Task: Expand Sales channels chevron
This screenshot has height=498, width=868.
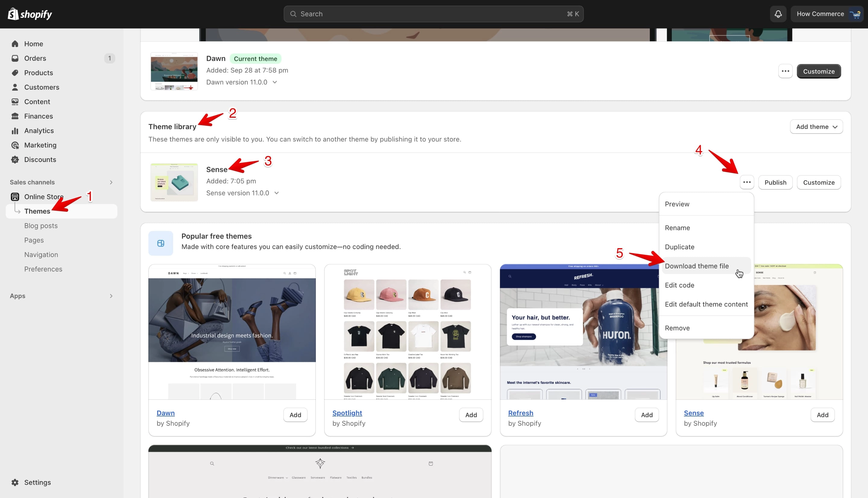Action: (111, 182)
